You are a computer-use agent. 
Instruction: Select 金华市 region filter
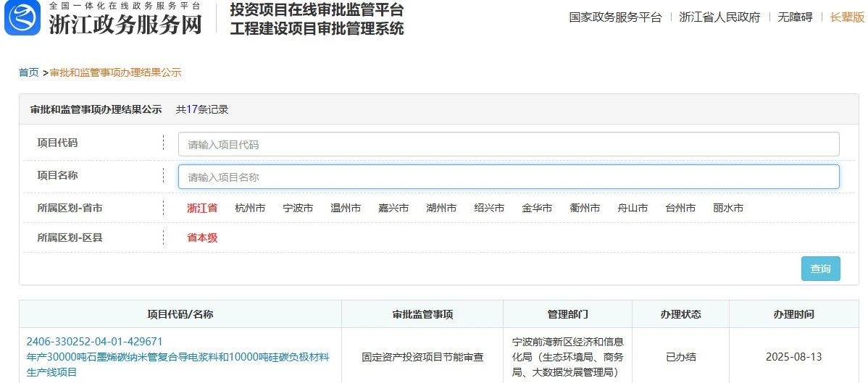[x=537, y=208]
